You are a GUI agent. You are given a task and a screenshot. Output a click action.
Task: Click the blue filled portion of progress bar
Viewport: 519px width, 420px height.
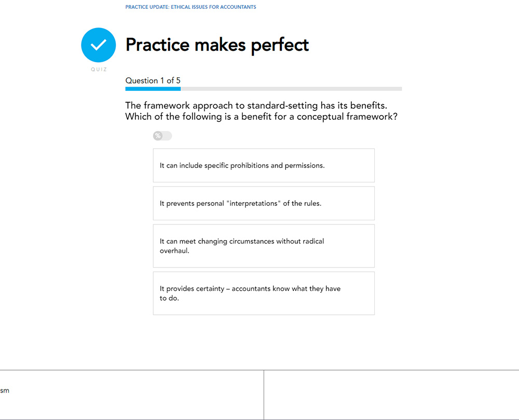(153, 89)
